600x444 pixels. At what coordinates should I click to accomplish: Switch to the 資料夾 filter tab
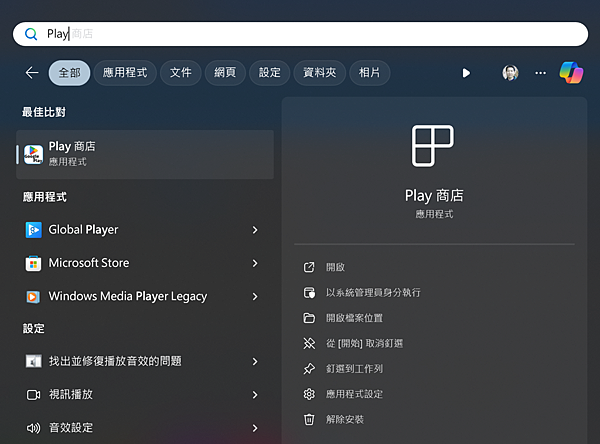pos(320,73)
